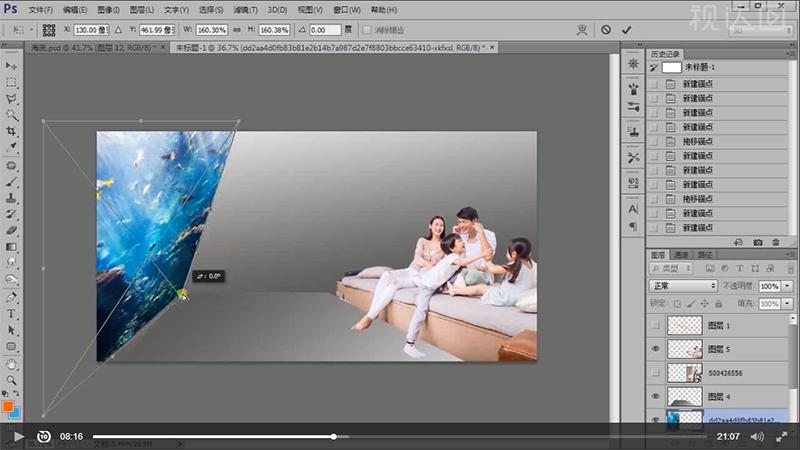Screen dimensions: 800x450
Task: Select the Crop tool
Action: coord(11,131)
